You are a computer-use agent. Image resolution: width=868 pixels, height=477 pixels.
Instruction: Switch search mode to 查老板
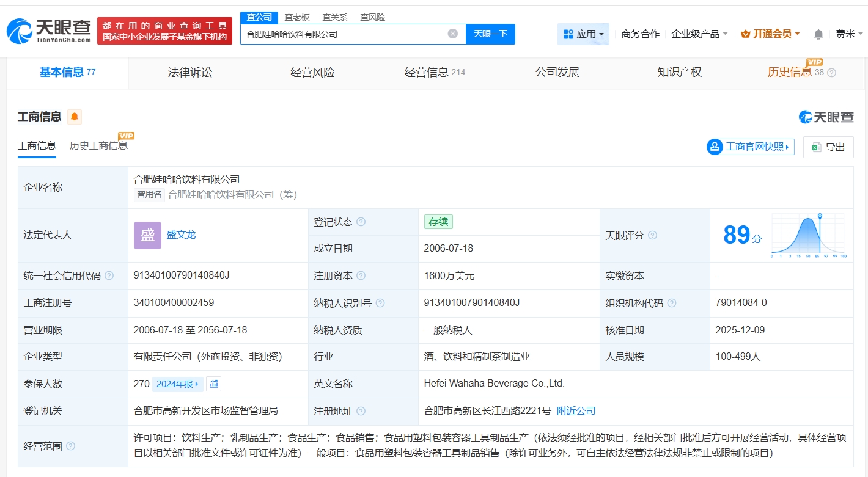(297, 17)
